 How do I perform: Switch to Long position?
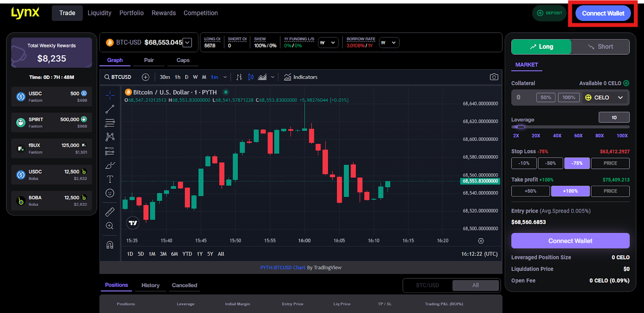[541, 47]
